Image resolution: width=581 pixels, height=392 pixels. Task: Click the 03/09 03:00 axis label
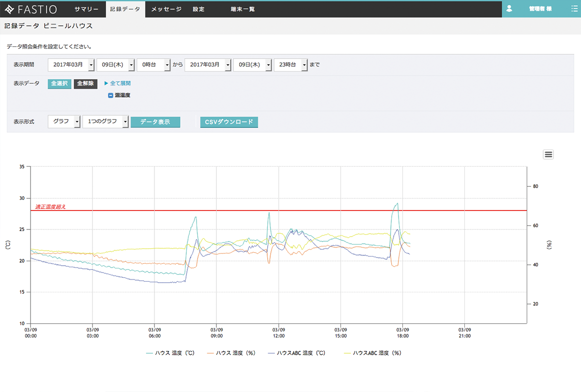pyautogui.click(x=92, y=333)
